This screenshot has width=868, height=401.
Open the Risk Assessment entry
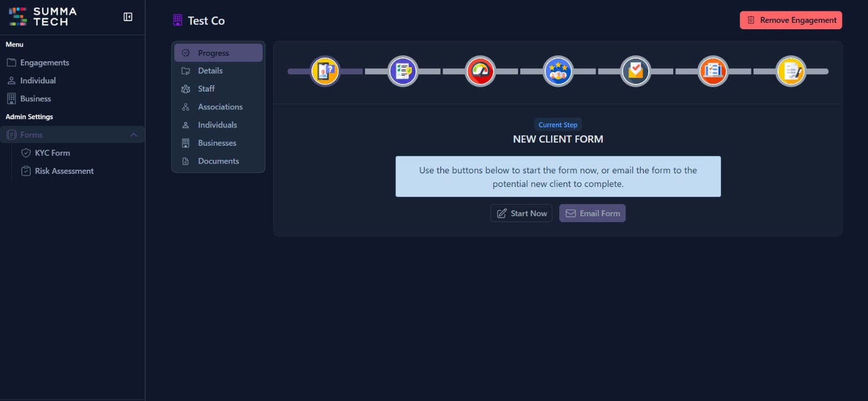coord(64,171)
